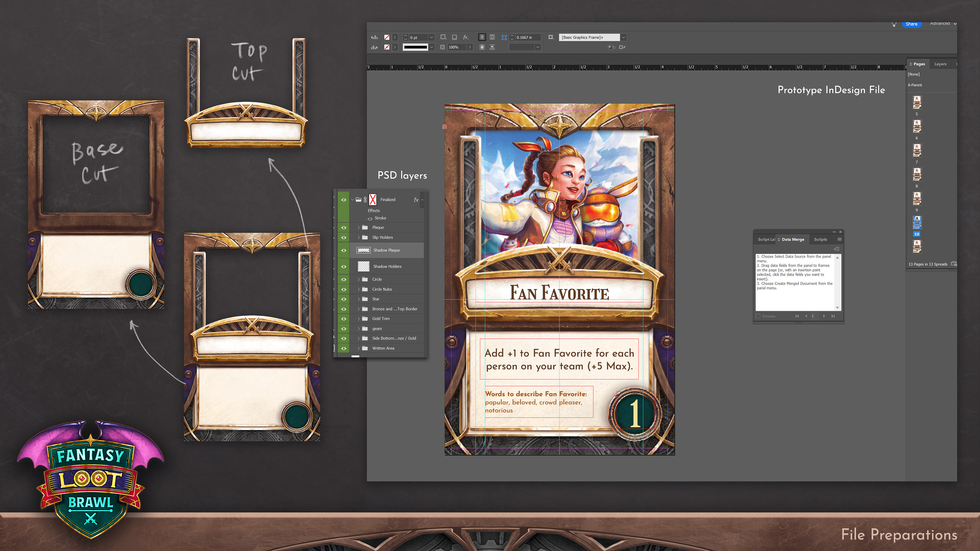Toggle visibility of the Gold Trim layer

(x=344, y=319)
